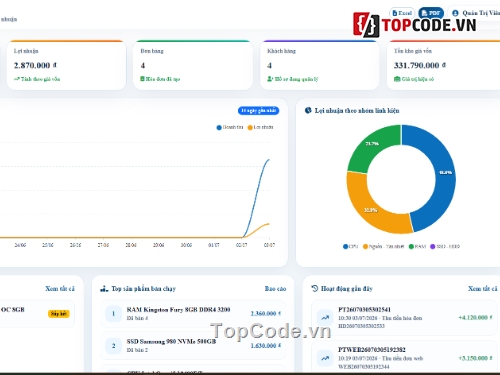Click rank badge 1 in top products list
Screen dimensions: 500x375
pos(113,314)
